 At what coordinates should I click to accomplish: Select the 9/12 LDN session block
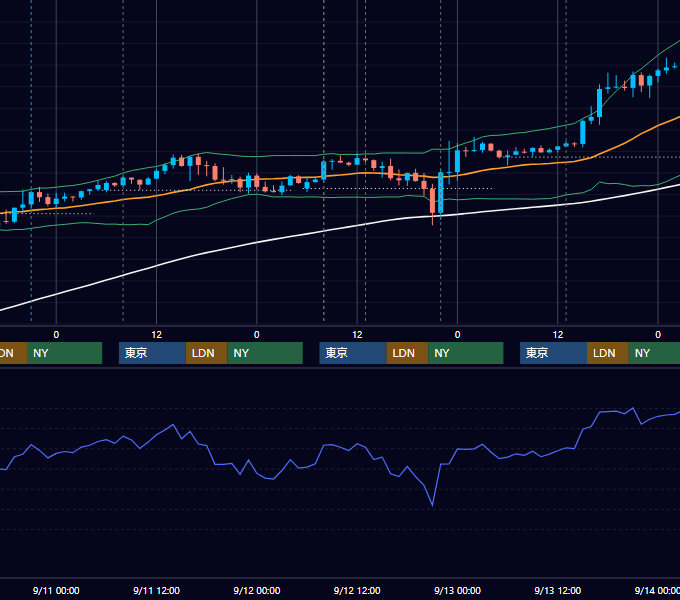pyautogui.click(x=407, y=353)
